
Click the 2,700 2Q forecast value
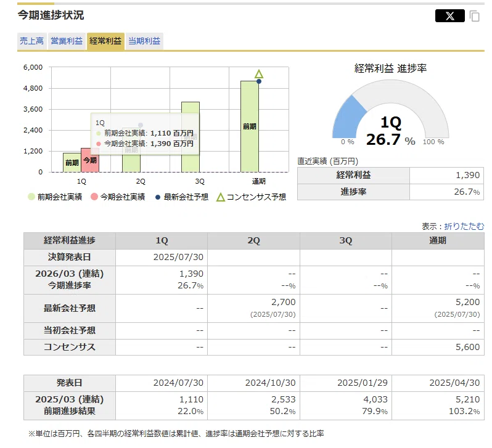(x=284, y=302)
